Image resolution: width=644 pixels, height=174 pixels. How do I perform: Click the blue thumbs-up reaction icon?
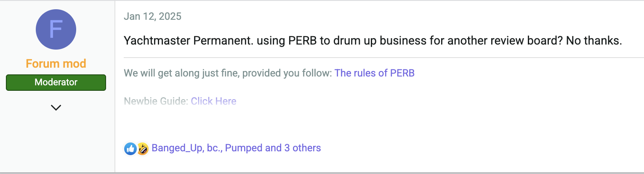(130, 148)
